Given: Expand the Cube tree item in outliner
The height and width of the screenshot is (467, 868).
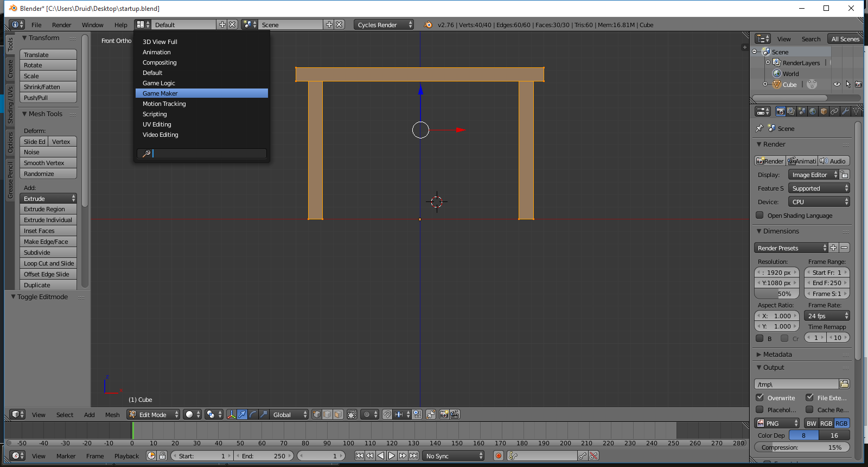Looking at the screenshot, I should [x=765, y=84].
